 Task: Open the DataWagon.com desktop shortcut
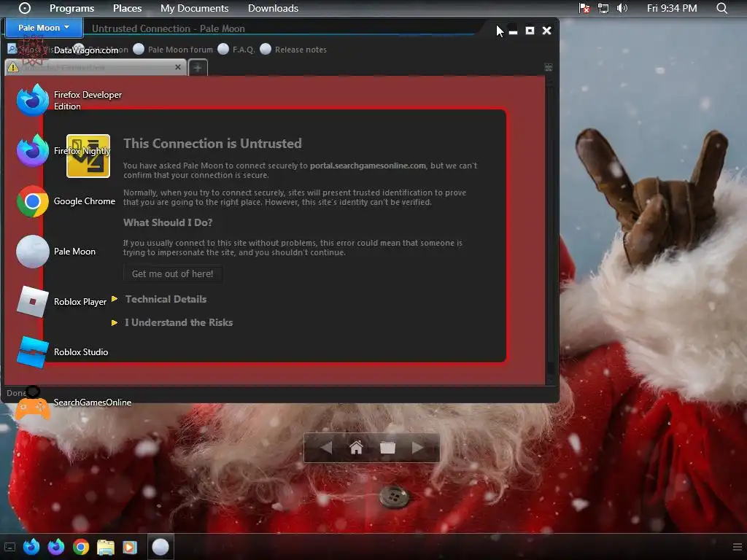pyautogui.click(x=32, y=50)
